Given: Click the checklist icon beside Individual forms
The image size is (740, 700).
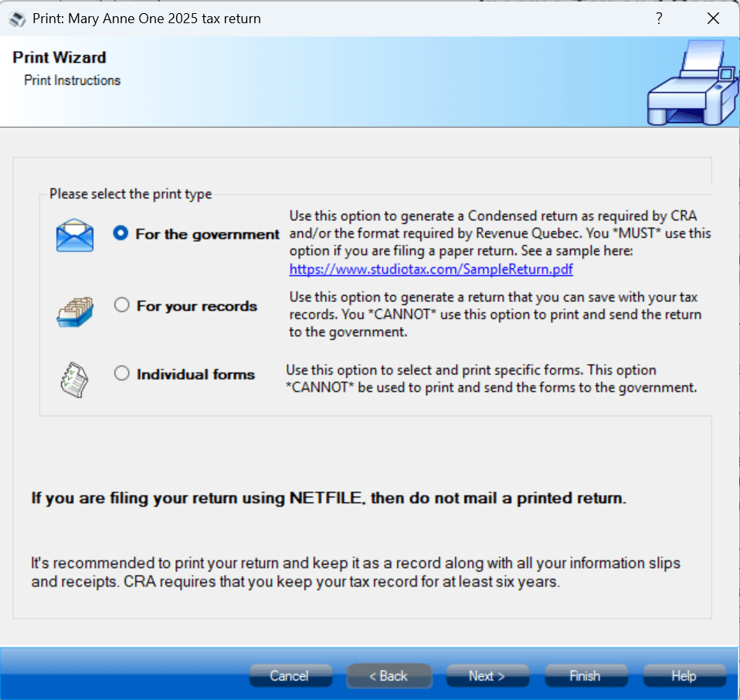Looking at the screenshot, I should [75, 379].
